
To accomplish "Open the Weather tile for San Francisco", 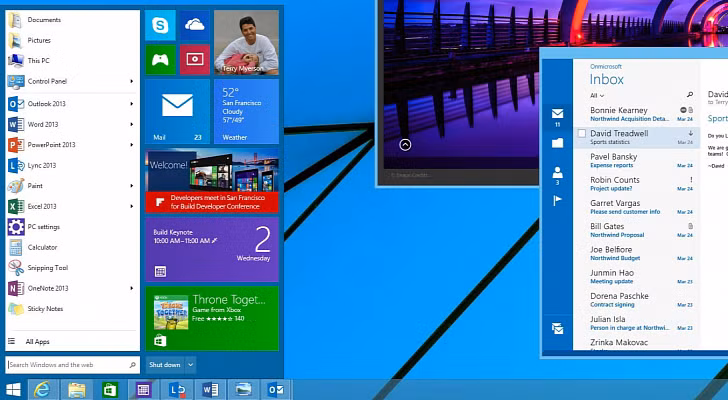I will pos(246,111).
